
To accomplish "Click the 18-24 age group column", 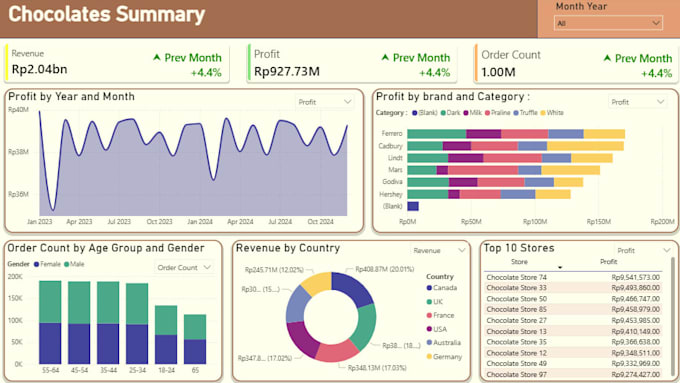I will (x=166, y=334).
